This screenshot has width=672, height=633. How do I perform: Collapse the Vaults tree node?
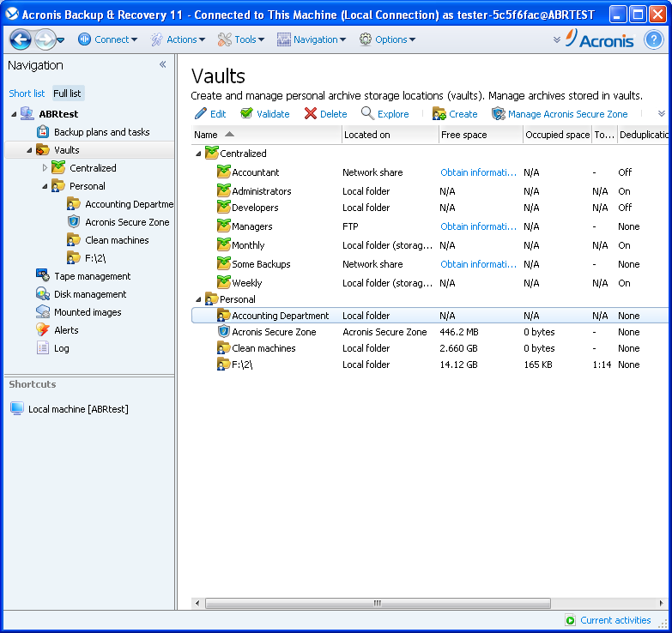pyautogui.click(x=29, y=150)
